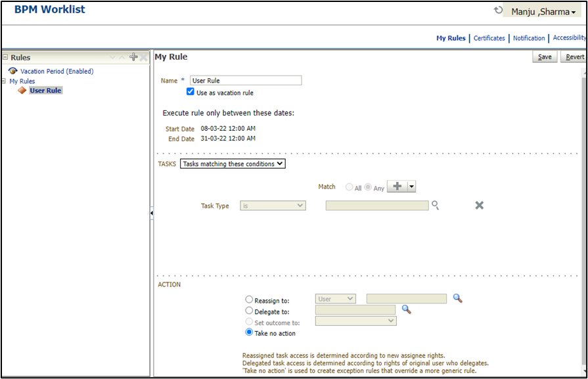Open the Certificates tab
This screenshot has height=379, width=588.
coord(489,38)
